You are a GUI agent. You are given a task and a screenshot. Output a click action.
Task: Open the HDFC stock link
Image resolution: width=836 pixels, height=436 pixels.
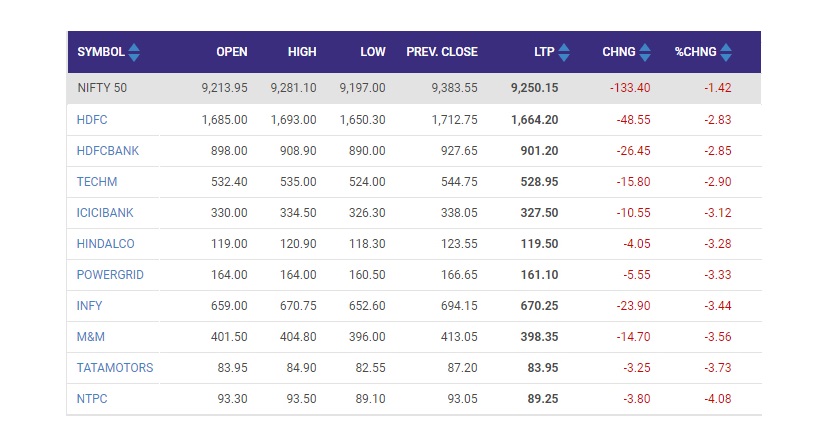click(x=92, y=120)
